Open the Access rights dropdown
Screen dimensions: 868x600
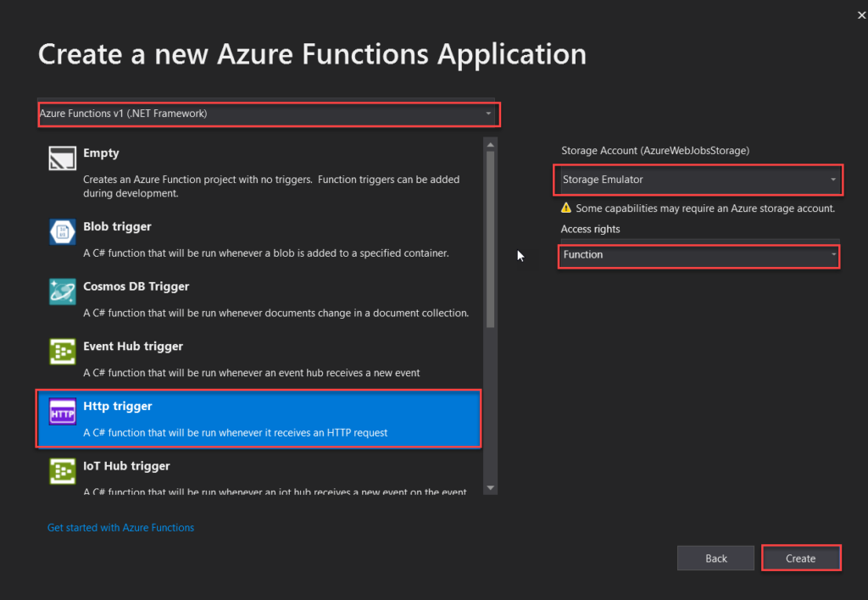[698, 256]
